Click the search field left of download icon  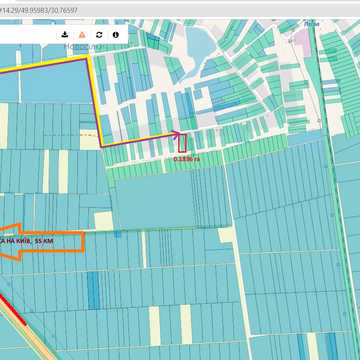(x=28, y=34)
